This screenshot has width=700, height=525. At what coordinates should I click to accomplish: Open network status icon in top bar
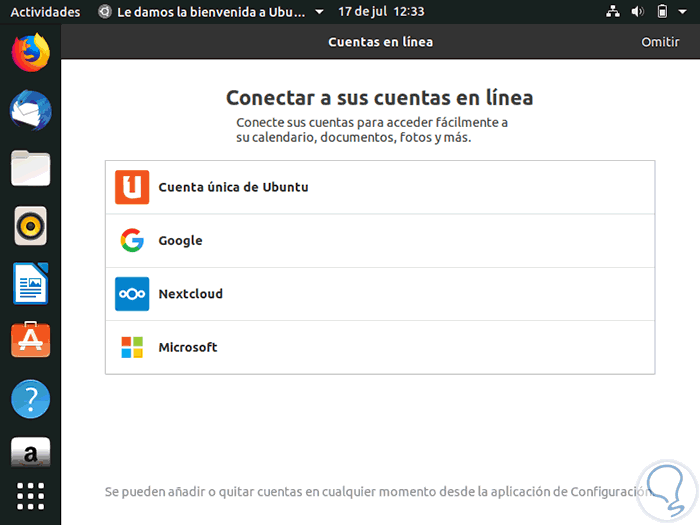(x=612, y=12)
